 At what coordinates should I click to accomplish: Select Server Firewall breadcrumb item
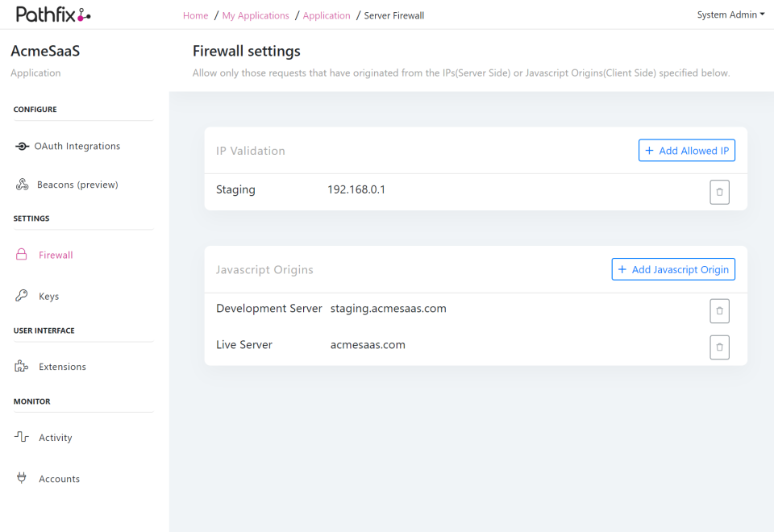pyautogui.click(x=393, y=15)
